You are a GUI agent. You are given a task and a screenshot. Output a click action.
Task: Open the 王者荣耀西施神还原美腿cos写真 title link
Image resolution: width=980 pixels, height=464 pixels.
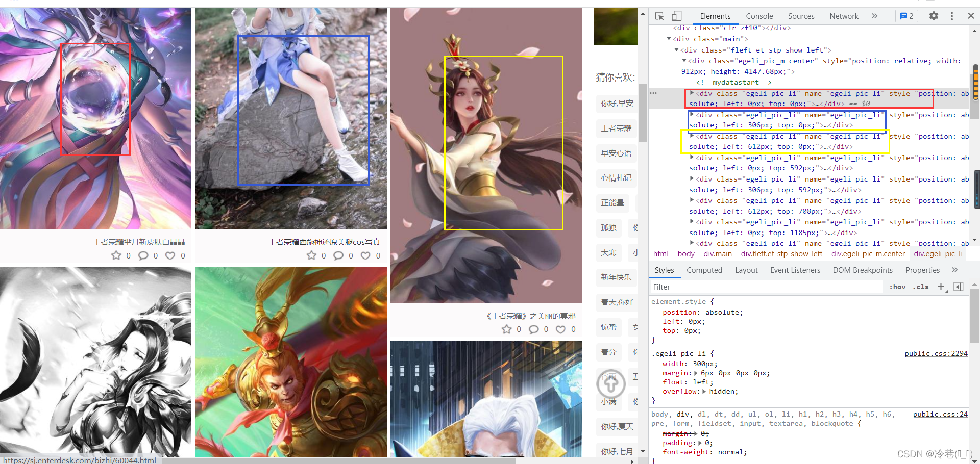(325, 242)
